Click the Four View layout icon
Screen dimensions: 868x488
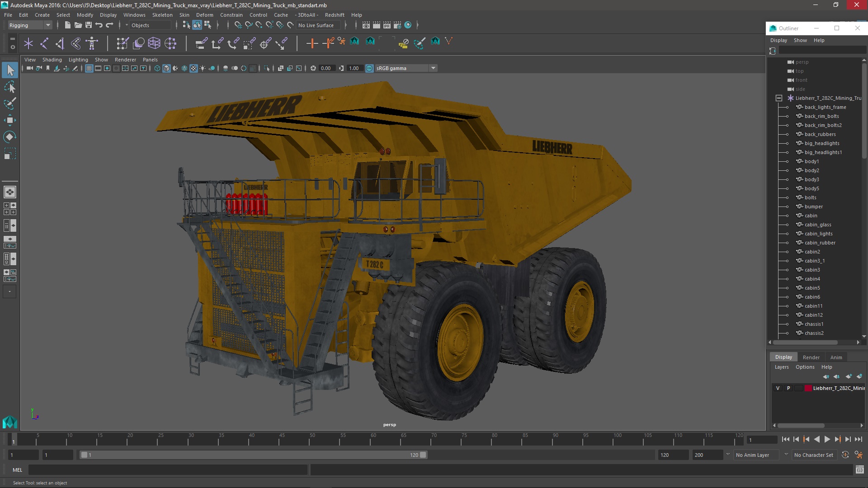pyautogui.click(x=10, y=209)
